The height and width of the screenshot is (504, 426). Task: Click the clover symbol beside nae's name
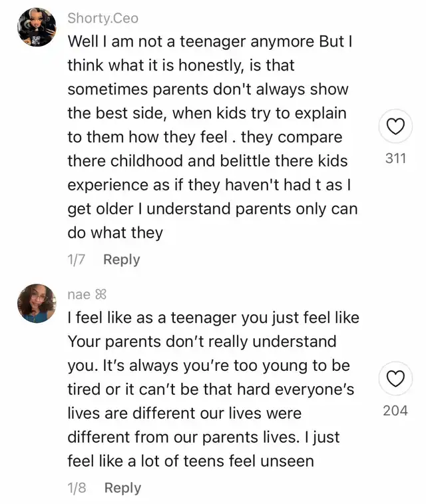[x=101, y=294]
